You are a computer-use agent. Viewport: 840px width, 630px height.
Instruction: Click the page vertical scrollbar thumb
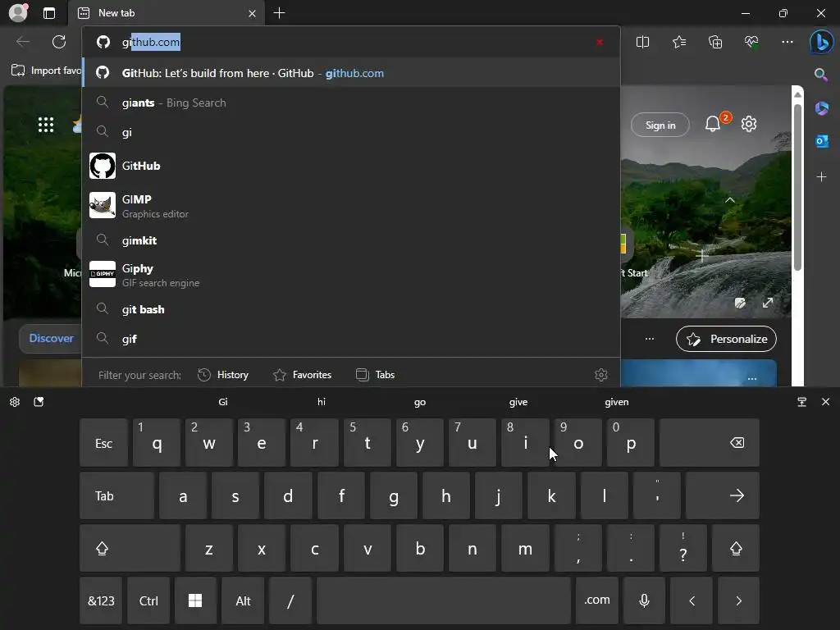tap(797, 186)
